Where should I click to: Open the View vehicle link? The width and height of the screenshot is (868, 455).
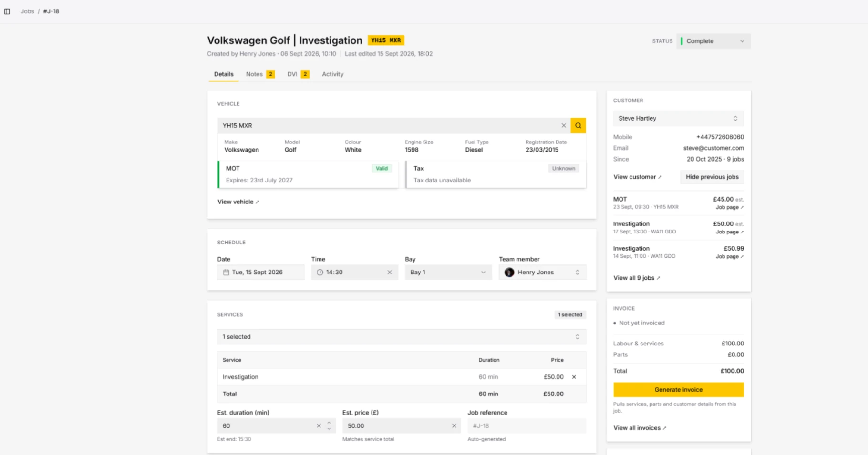coord(238,202)
